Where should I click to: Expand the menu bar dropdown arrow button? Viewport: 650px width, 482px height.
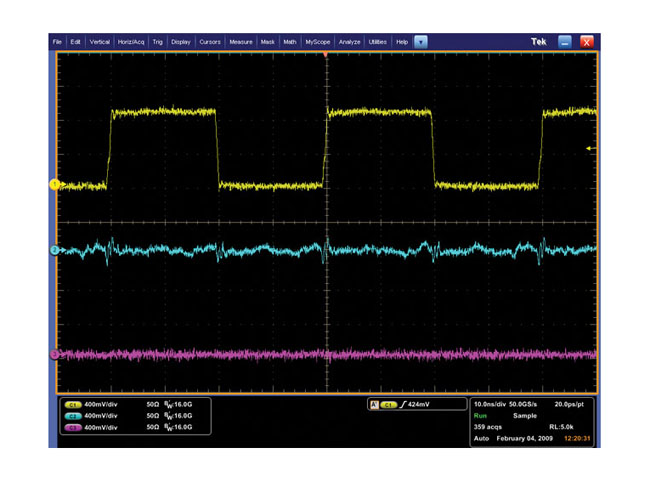pyautogui.click(x=421, y=42)
